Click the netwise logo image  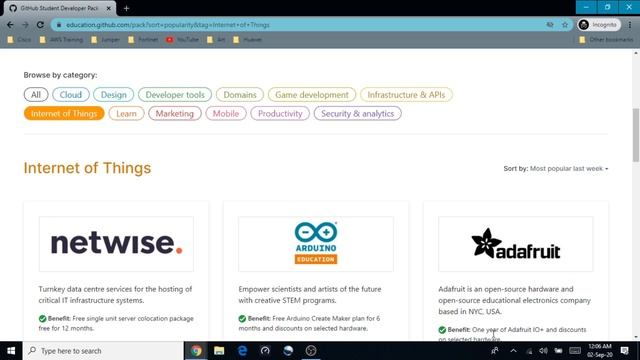tap(116, 244)
